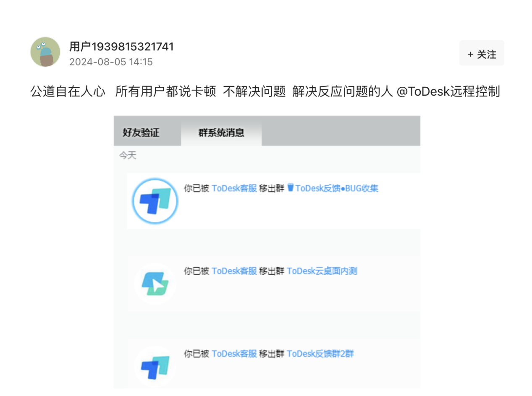Open ToDesk客服 link in BUG收集 message

234,188
